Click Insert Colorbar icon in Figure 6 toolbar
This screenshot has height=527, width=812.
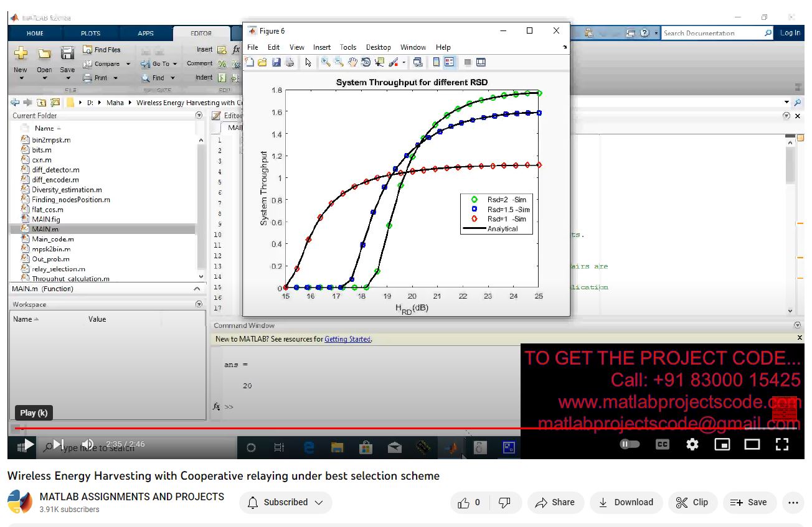coord(437,62)
